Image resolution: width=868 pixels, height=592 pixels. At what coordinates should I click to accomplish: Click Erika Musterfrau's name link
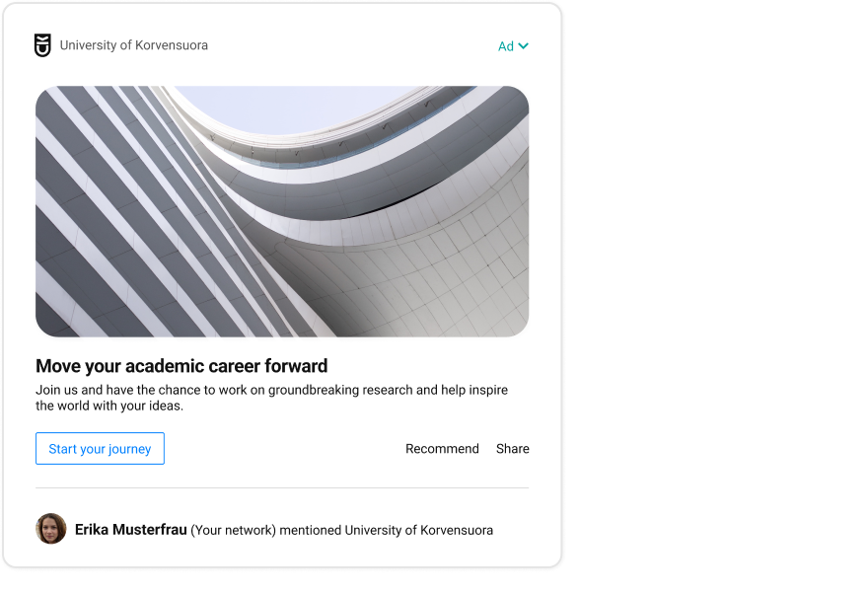[x=129, y=529]
